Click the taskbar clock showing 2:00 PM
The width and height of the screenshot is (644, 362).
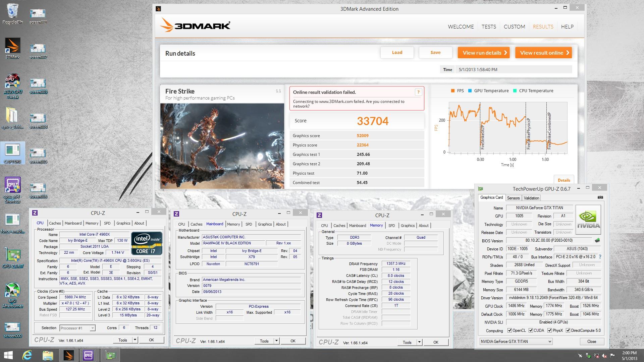click(629, 356)
